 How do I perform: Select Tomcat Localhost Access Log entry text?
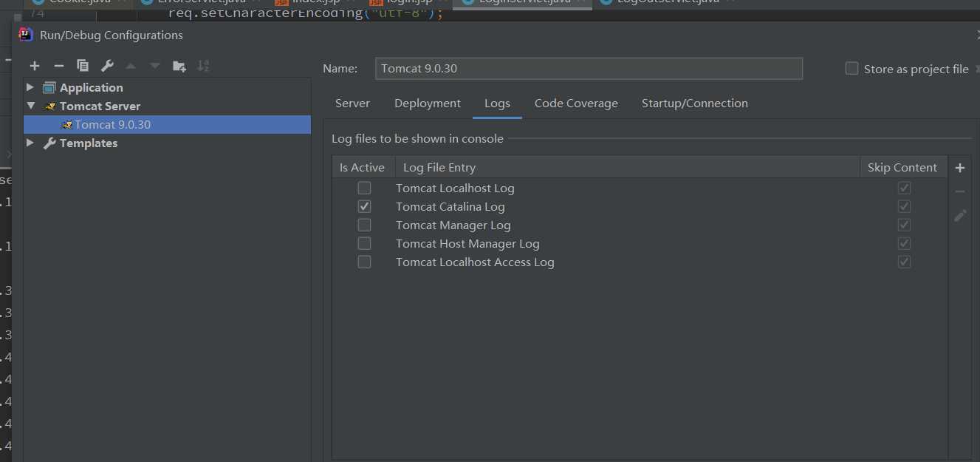[x=475, y=262]
